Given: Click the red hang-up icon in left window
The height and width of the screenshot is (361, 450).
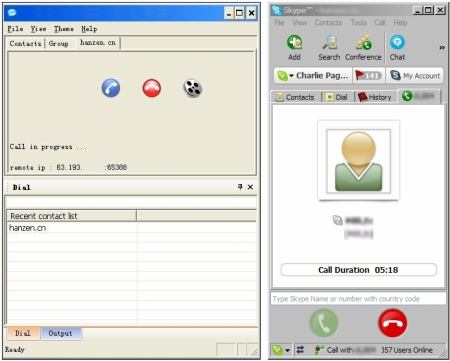Looking at the screenshot, I should tap(152, 88).
